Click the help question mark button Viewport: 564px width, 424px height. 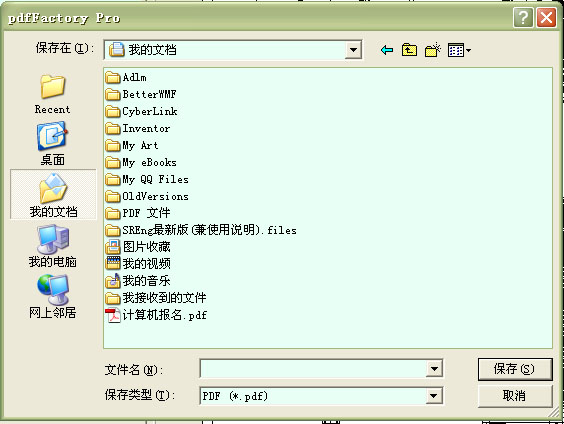pos(523,17)
